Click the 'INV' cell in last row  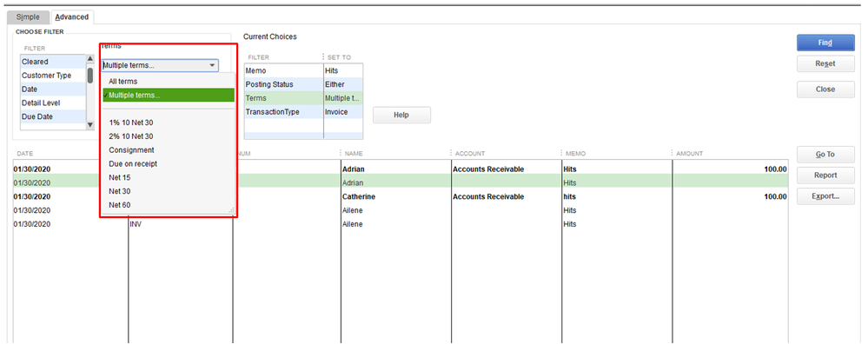pos(136,224)
